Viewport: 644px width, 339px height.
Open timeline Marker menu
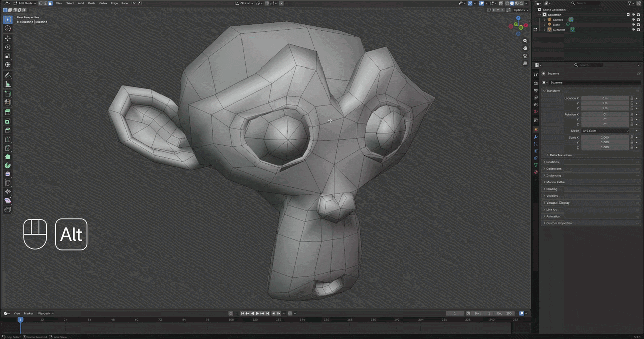[29, 313]
